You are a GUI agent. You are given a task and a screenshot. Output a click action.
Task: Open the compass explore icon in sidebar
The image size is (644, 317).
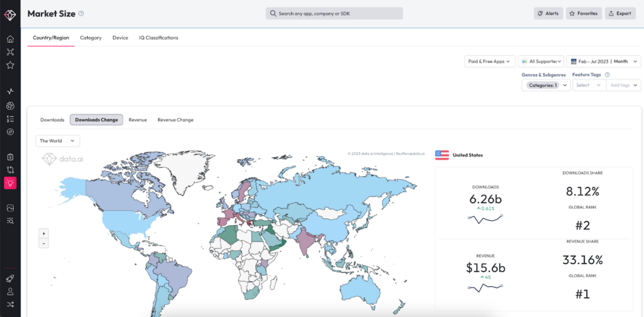[x=10, y=132]
